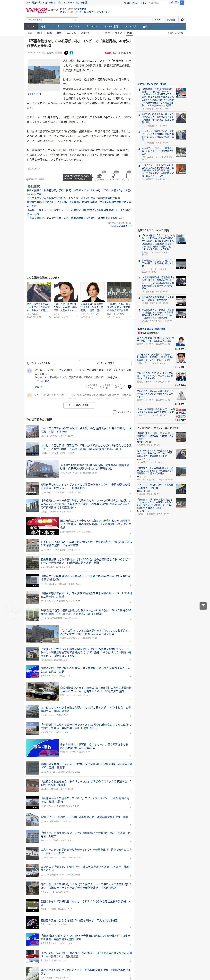Open paid article 公明との協議は時間が足りない
The height and width of the screenshot is (980, 210).
click(156, 339)
